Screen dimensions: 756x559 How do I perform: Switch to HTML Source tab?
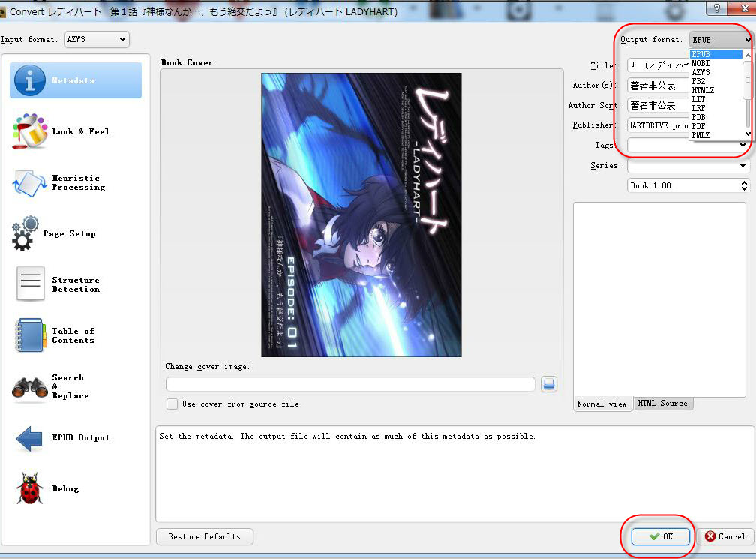point(663,403)
